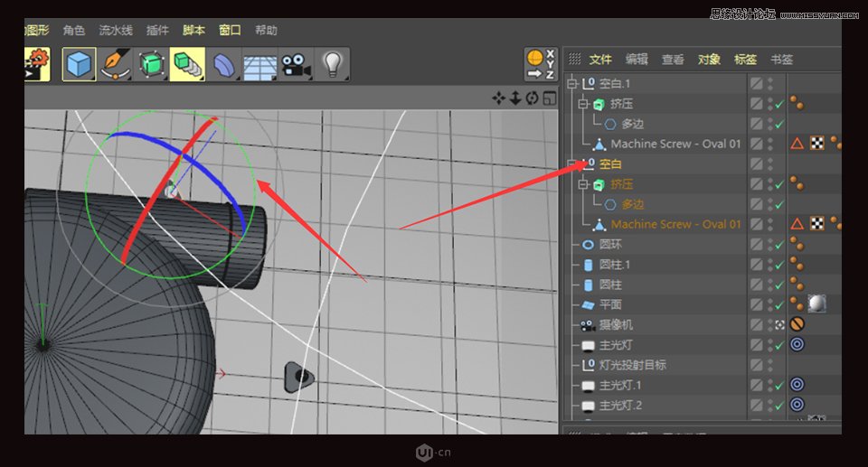Select the Target tag on 主光灯.1 row
Screen dimensions: 868x467
(797, 384)
